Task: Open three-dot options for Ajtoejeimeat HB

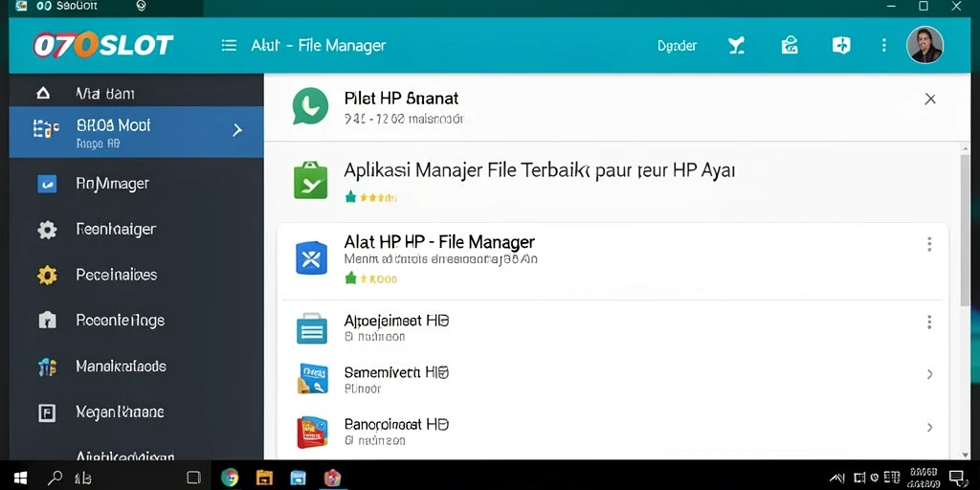Action: coord(929,323)
